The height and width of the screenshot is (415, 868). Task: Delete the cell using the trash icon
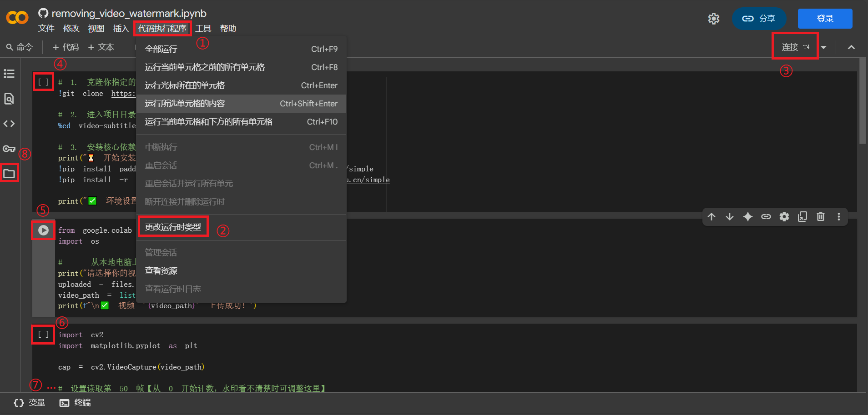(x=821, y=217)
